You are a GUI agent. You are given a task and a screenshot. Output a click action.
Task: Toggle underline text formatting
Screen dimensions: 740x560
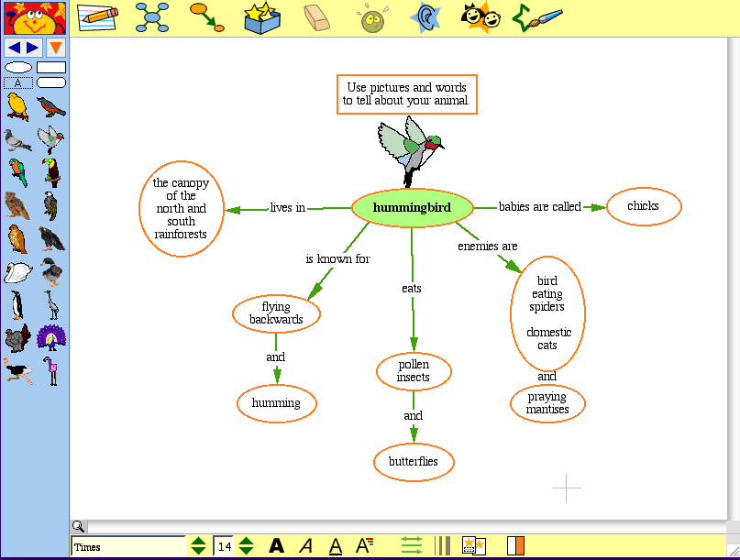[x=335, y=545]
